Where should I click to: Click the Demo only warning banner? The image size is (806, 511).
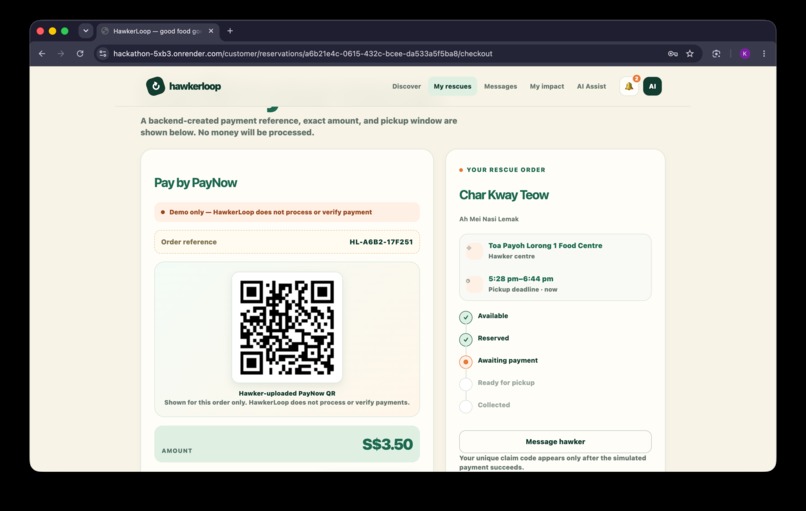pos(287,212)
